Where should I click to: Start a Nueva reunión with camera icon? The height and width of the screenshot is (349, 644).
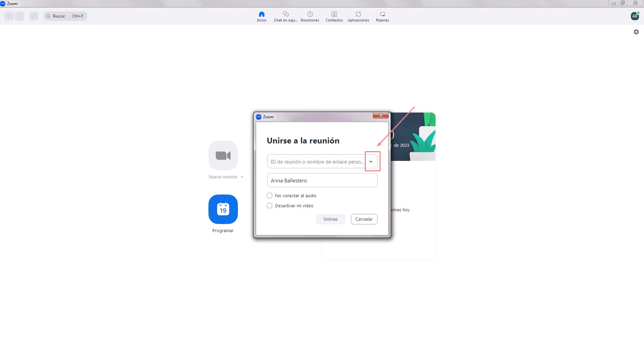(223, 156)
